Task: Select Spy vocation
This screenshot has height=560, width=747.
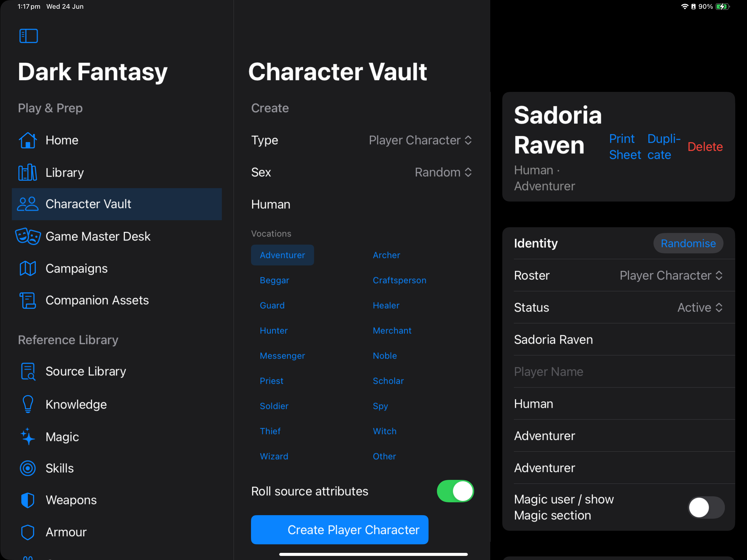Action: coord(380,406)
